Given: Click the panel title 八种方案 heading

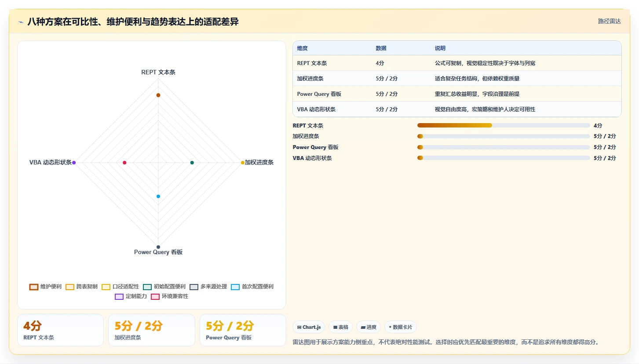Looking at the screenshot, I should (133, 22).
